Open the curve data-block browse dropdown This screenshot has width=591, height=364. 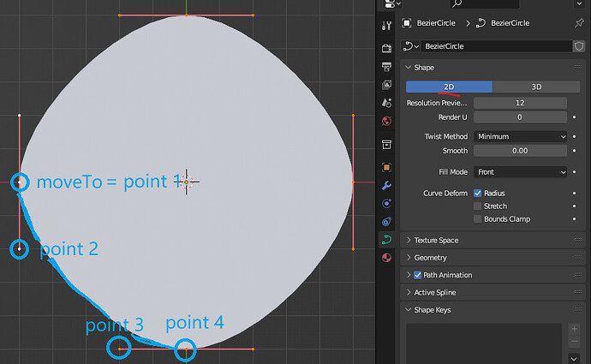411,46
